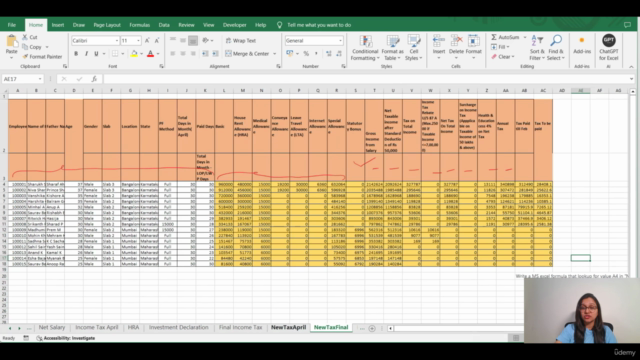Open the Borders button
Image resolution: width=640 pixels, height=360 pixels.
[115, 53]
